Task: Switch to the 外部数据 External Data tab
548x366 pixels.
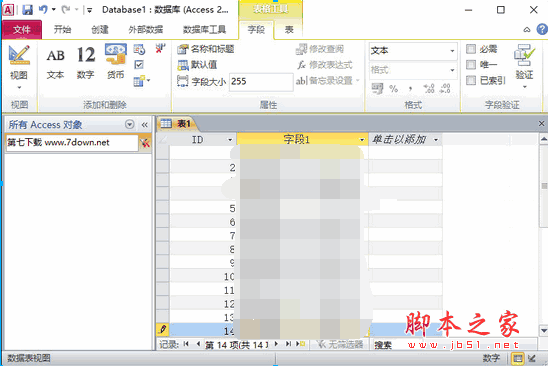Action: click(x=146, y=30)
